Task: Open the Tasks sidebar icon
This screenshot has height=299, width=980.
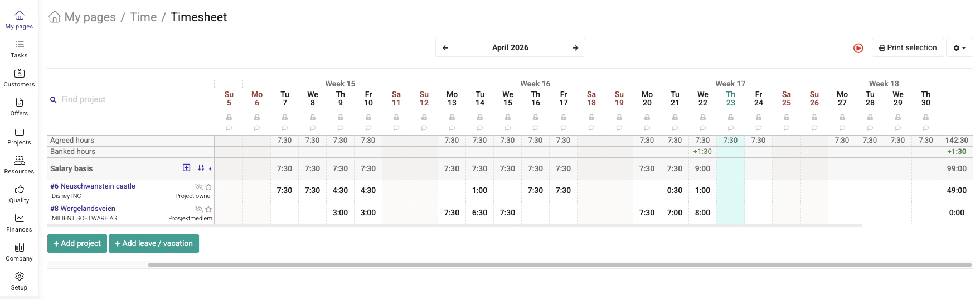Action: pyautogui.click(x=19, y=44)
